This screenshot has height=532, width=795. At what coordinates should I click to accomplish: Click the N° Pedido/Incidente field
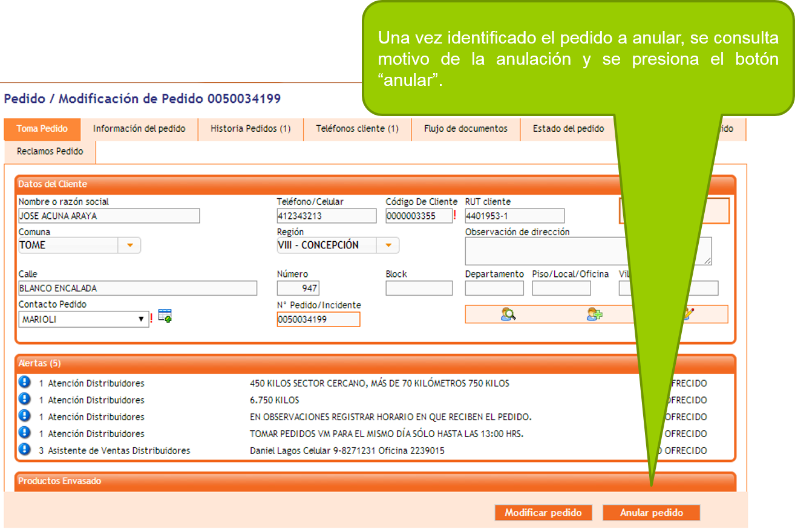pos(318,319)
